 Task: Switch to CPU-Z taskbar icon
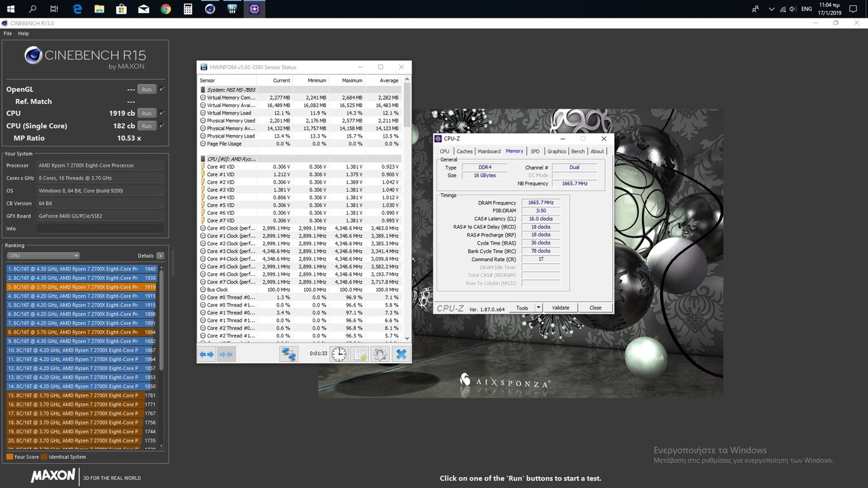255,9
